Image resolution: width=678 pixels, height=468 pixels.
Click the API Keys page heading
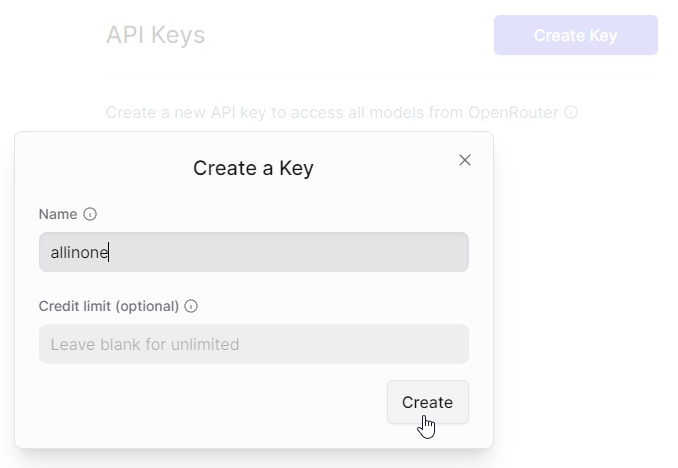155,35
